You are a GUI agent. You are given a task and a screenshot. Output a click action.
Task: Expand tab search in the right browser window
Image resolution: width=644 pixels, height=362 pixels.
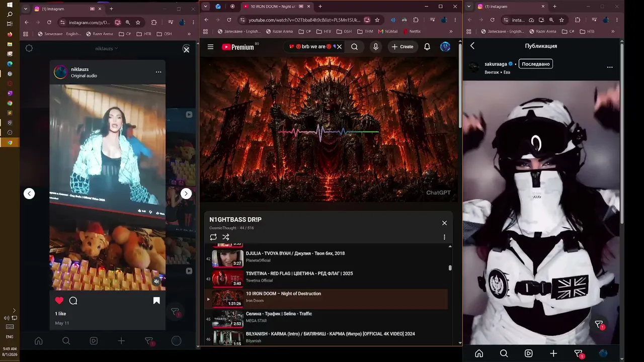469,7
